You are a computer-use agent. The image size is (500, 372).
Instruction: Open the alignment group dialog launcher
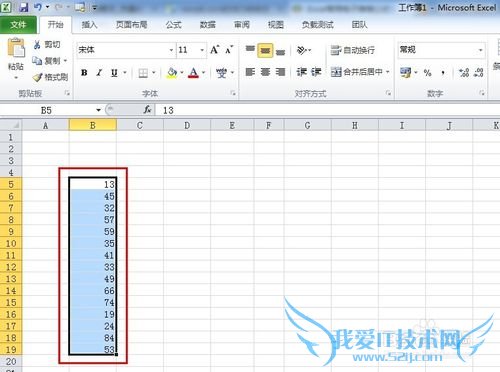tap(389, 93)
